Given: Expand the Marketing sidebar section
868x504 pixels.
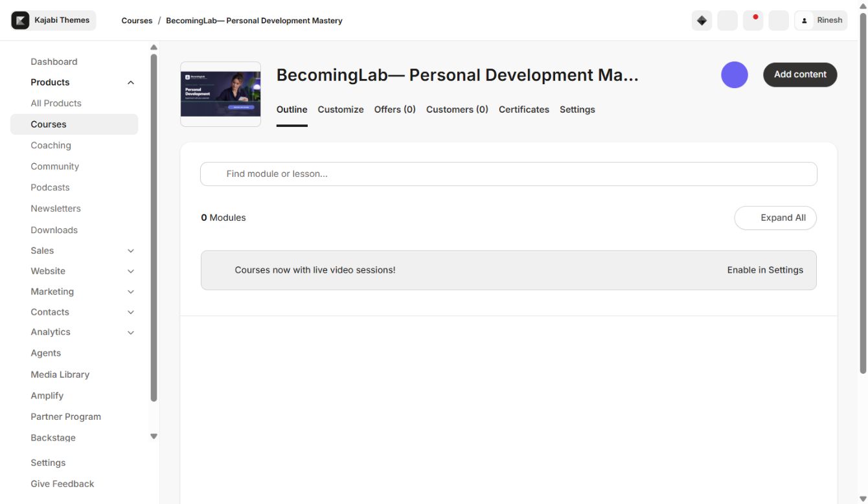Looking at the screenshot, I should (131, 292).
